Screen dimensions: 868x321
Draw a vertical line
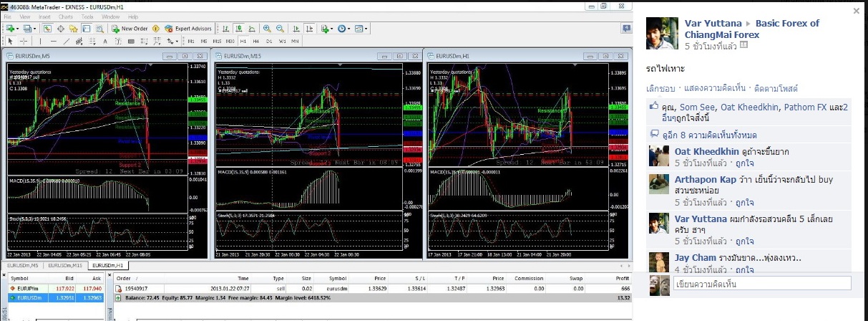[40, 41]
